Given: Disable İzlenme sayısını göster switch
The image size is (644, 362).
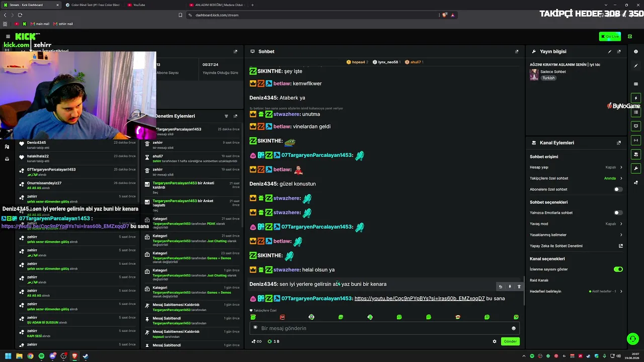Looking at the screenshot, I should [x=618, y=269].
